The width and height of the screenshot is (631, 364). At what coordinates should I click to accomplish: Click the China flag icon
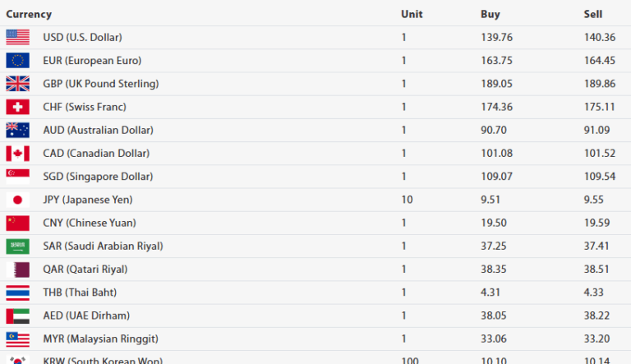(x=17, y=223)
